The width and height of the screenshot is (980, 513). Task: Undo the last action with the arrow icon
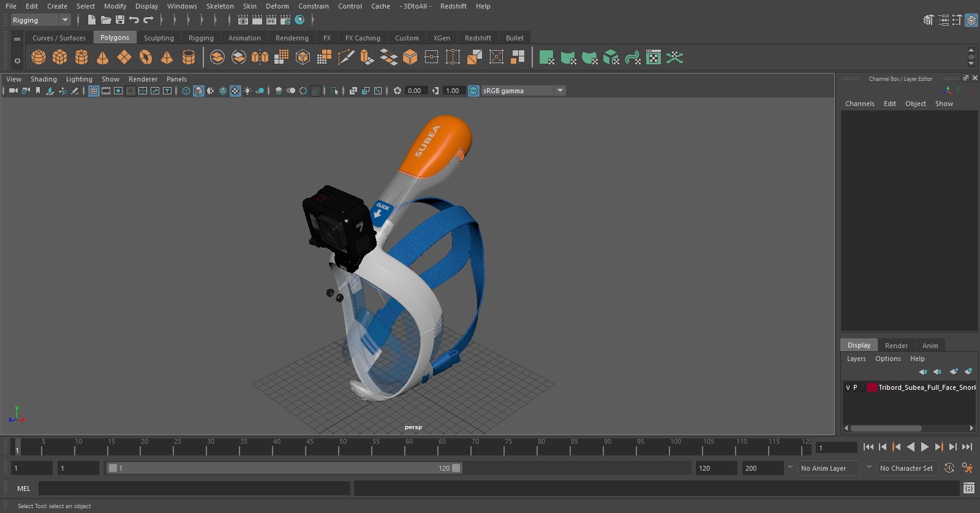tap(134, 20)
